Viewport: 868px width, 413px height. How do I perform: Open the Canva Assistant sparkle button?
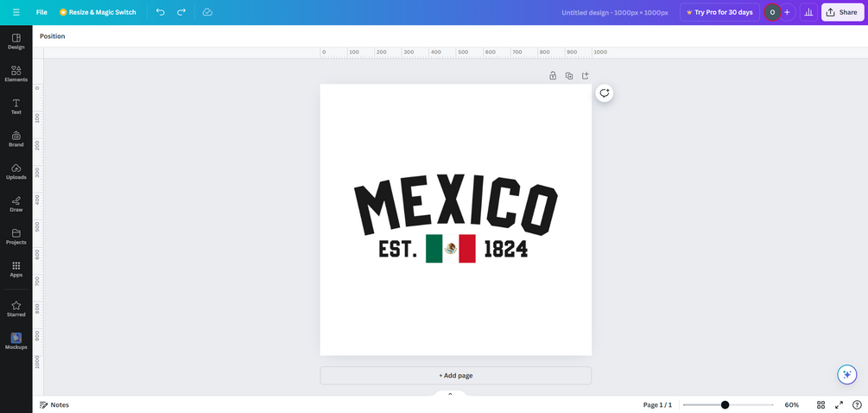pos(847,375)
